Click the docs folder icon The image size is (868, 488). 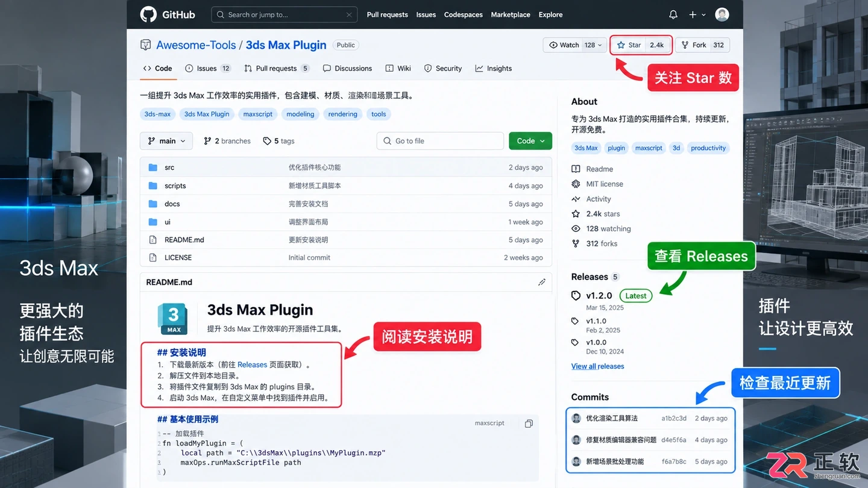pyautogui.click(x=153, y=204)
